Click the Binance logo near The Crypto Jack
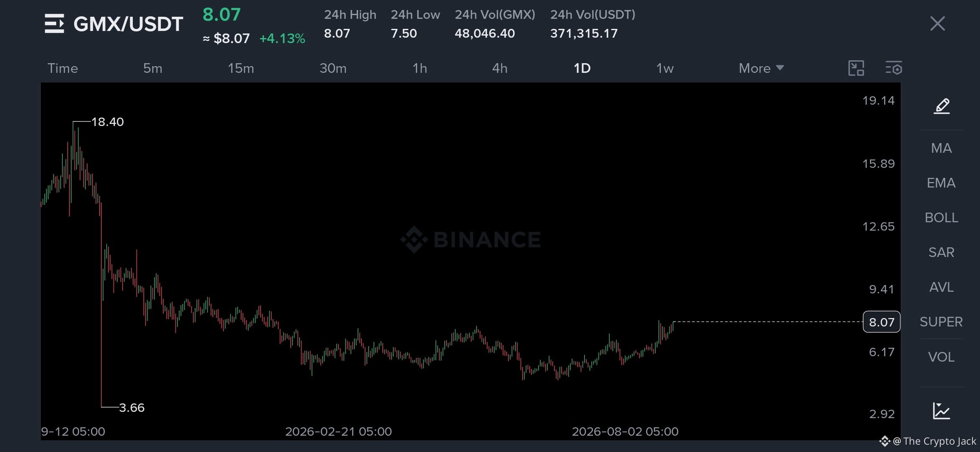Image resolution: width=980 pixels, height=452 pixels. pyautogui.click(x=885, y=441)
